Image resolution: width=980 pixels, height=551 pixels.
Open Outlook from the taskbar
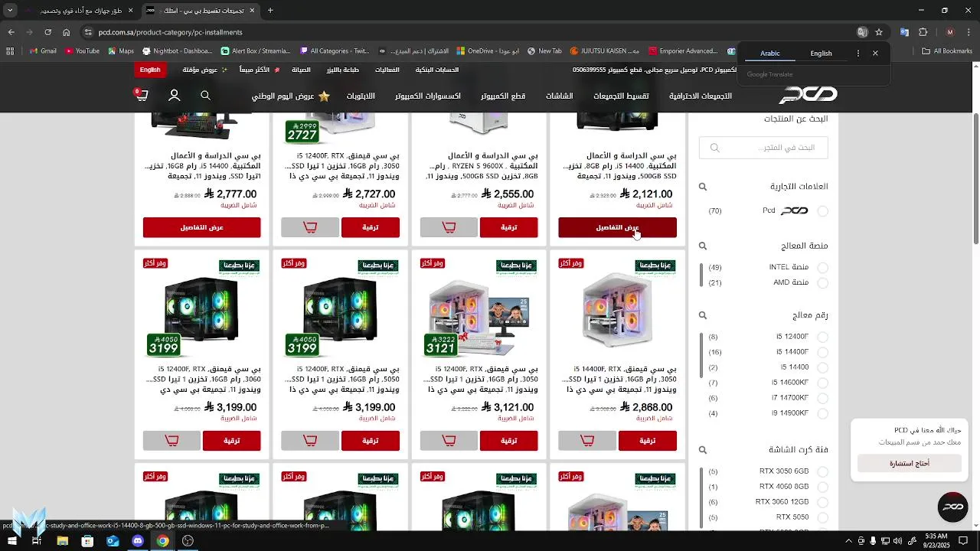(x=113, y=541)
